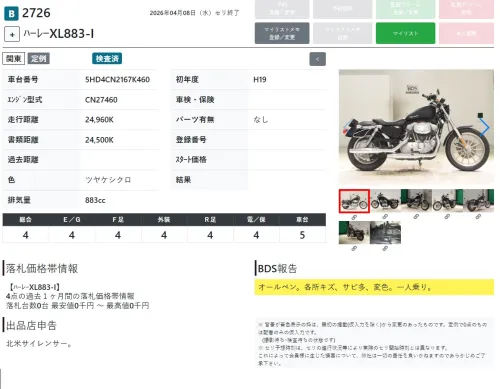Open link icon under the black-and-white thumbnail
The width and height of the screenshot is (500, 389).
click(x=385, y=249)
